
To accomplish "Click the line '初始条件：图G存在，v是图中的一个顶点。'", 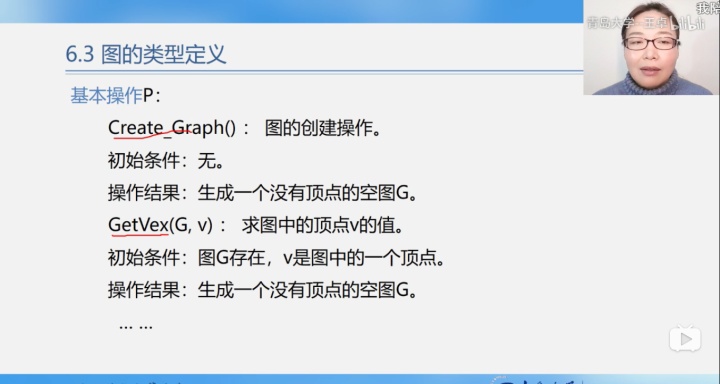I will (276, 257).
